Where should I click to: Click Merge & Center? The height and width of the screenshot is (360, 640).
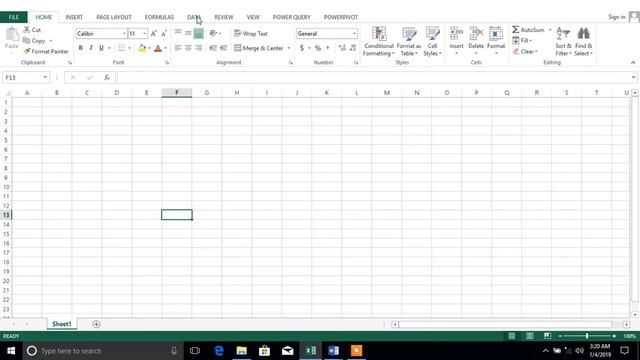[x=259, y=48]
